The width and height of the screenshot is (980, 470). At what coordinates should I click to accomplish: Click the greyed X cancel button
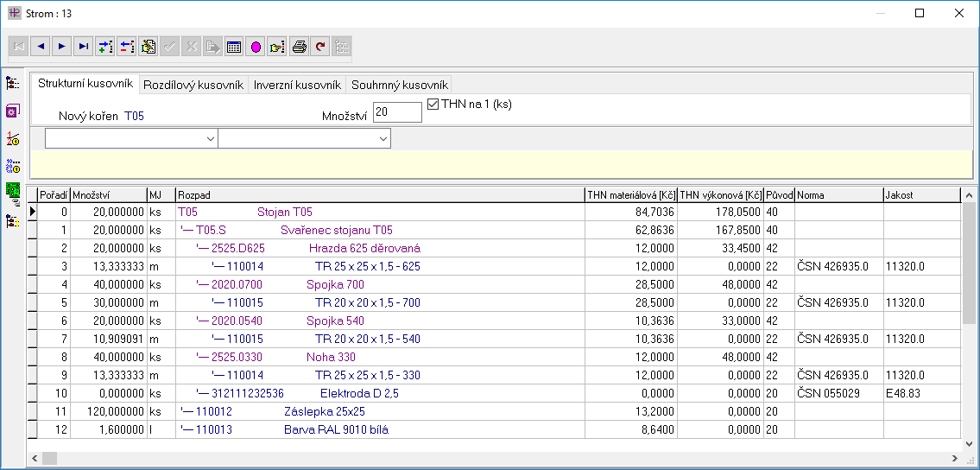tap(191, 47)
